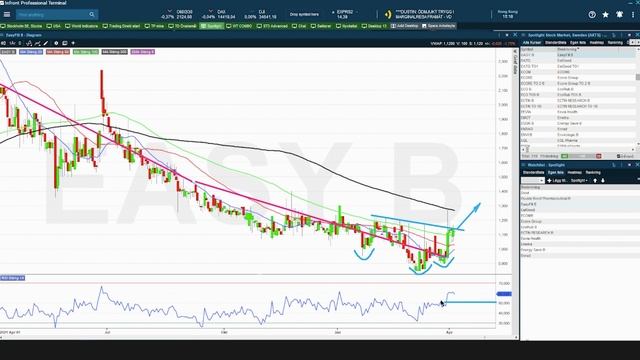Move watchlist item up with arrow

pos(595,180)
